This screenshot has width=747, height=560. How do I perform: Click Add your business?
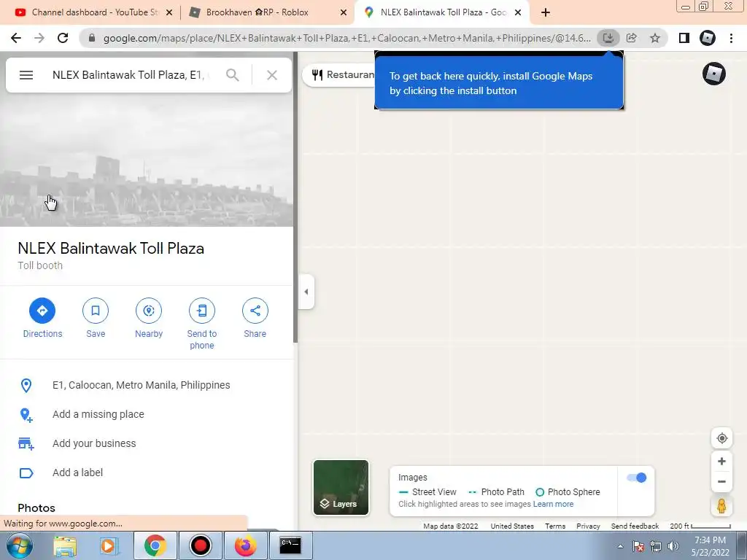point(94,443)
